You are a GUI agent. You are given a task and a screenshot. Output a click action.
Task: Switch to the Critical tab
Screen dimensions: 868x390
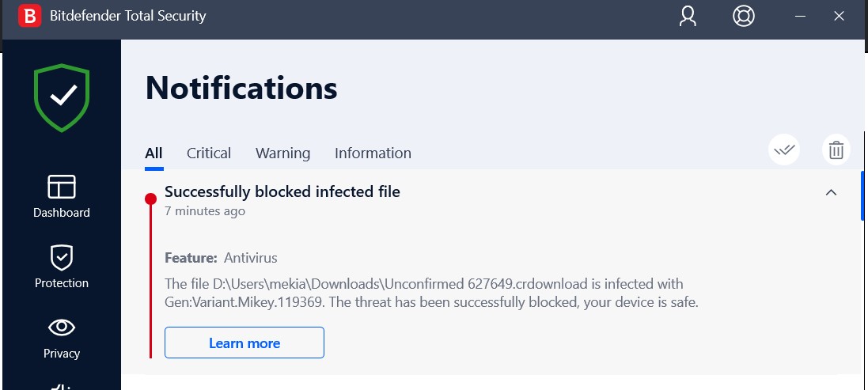(209, 153)
